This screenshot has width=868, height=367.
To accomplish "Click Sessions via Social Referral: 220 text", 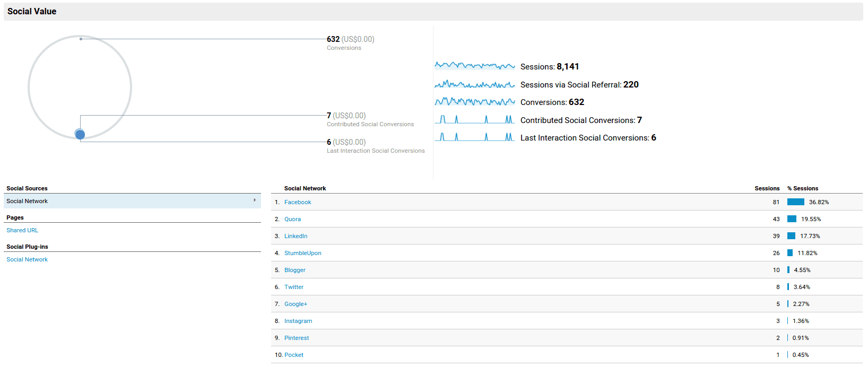I will (579, 84).
